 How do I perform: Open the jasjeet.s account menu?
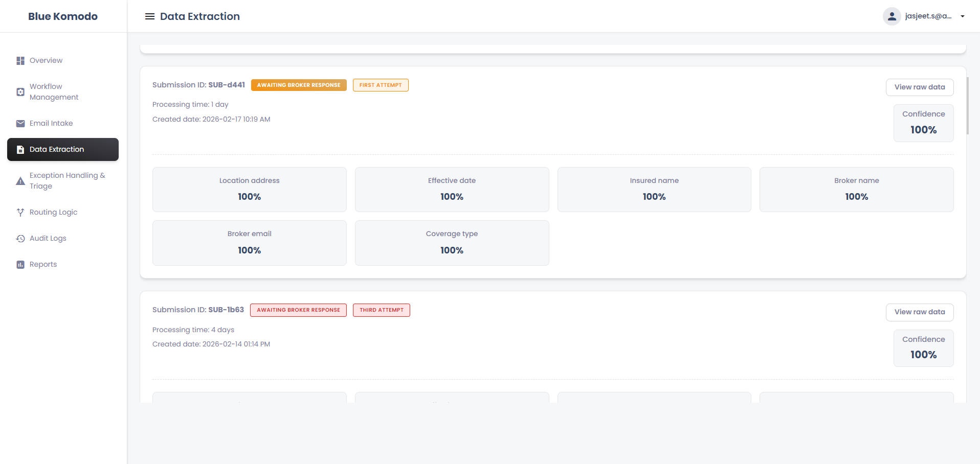tap(928, 16)
